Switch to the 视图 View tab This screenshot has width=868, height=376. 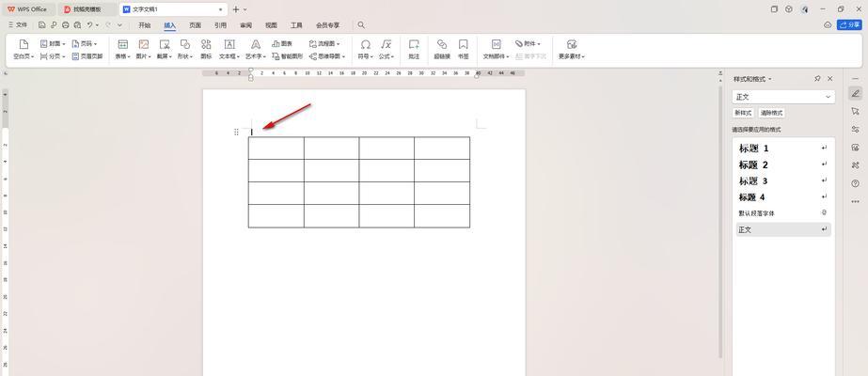click(x=271, y=25)
